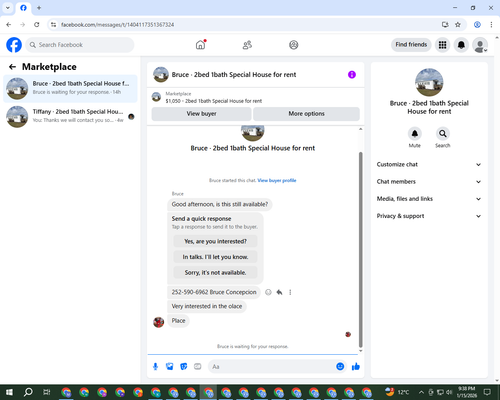Open the profile circle navigation icon
Screen dimensions: 500x400
(x=293, y=45)
